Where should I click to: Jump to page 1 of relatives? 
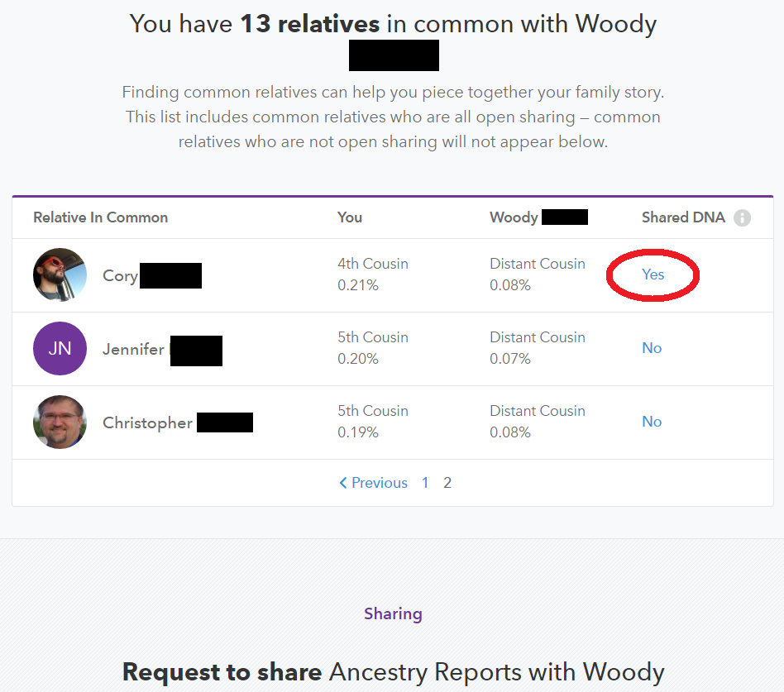point(425,483)
